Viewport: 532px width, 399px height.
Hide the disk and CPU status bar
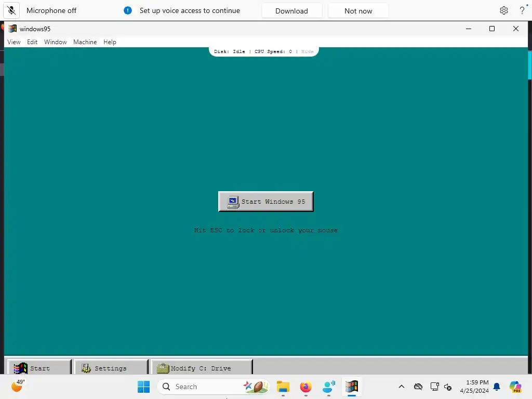tap(308, 51)
